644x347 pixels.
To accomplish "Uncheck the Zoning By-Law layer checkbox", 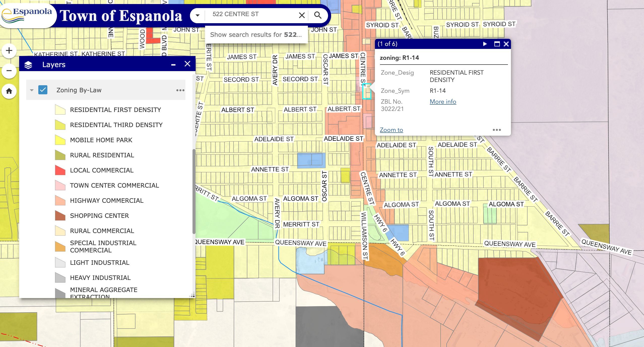I will [43, 90].
